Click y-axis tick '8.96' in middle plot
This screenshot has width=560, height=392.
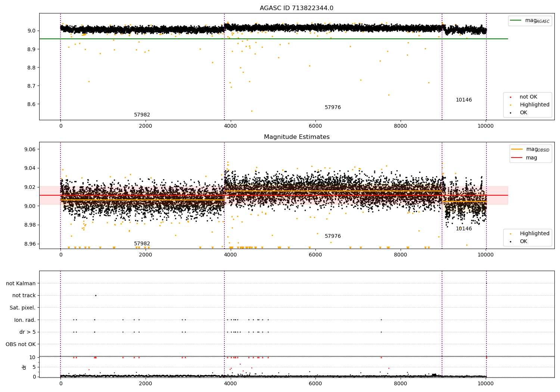pos(30,244)
